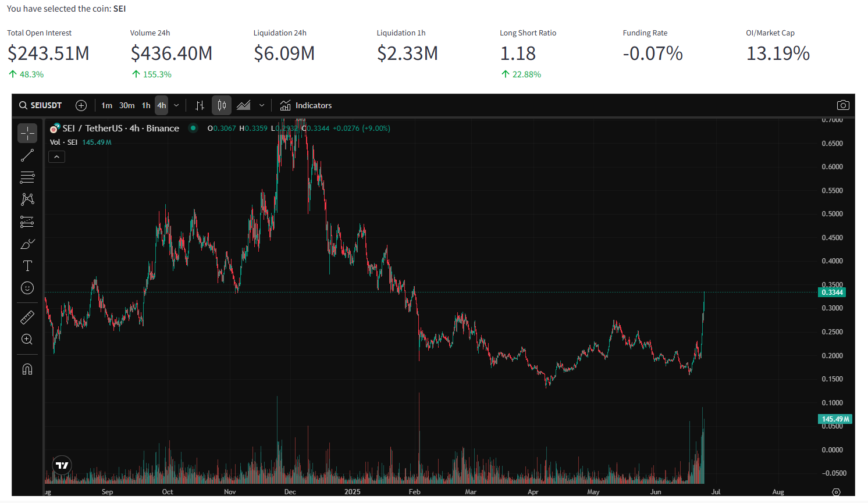The image size is (868, 503).
Task: Click the 22.88% long short ratio change
Action: (x=521, y=74)
